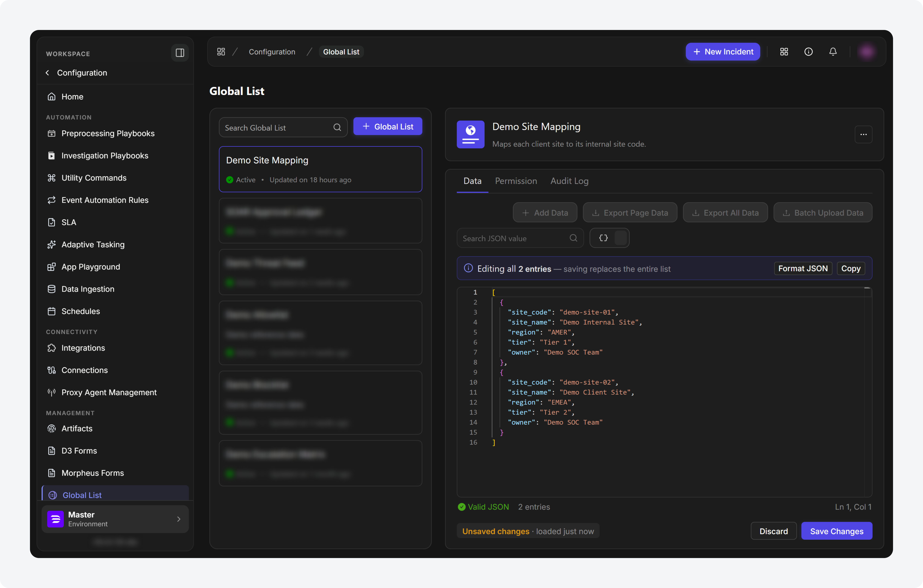Click the Unsaved changes notice

(528, 531)
